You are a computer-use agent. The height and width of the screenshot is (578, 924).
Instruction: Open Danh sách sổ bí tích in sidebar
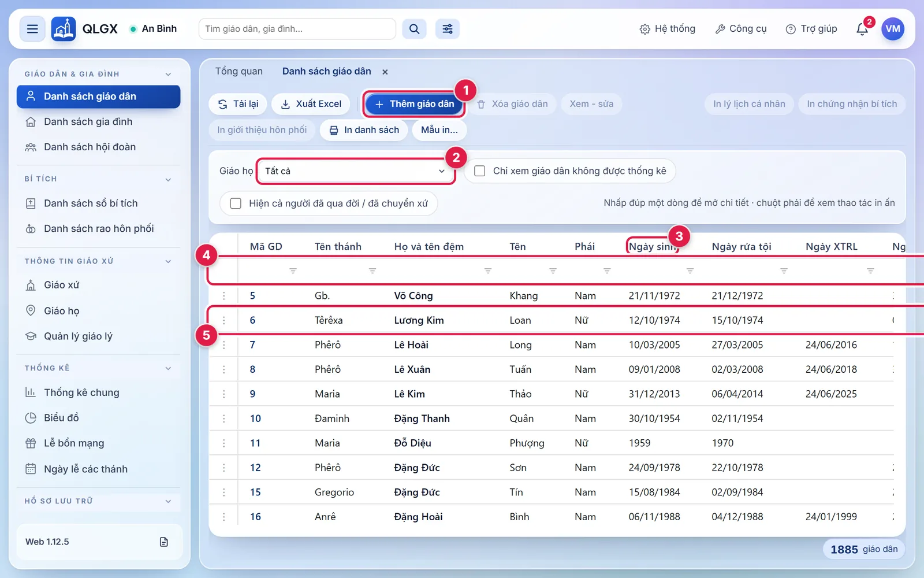99,203
